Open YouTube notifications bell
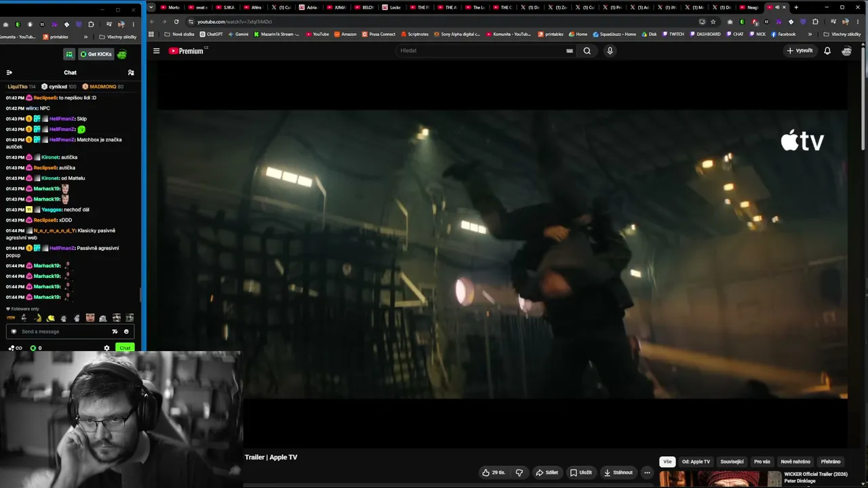Viewport: 868px width, 488px height. click(x=827, y=51)
